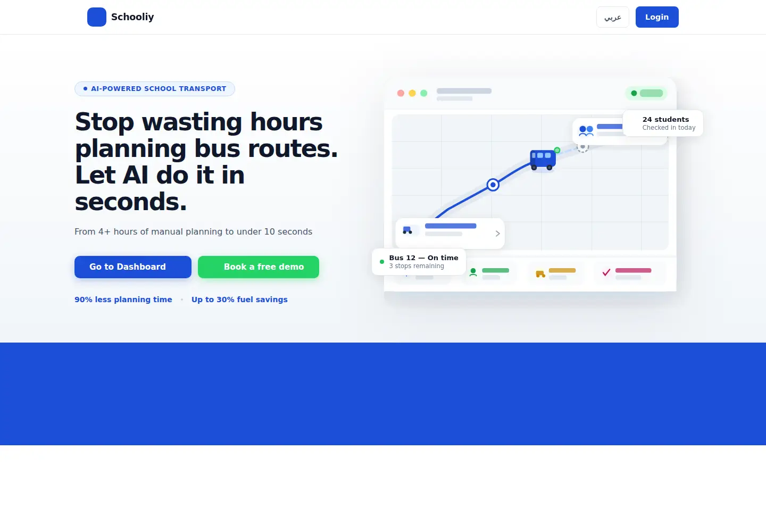766x532 pixels.
Task: Switch language to Arabic (عربي)
Action: tap(613, 17)
